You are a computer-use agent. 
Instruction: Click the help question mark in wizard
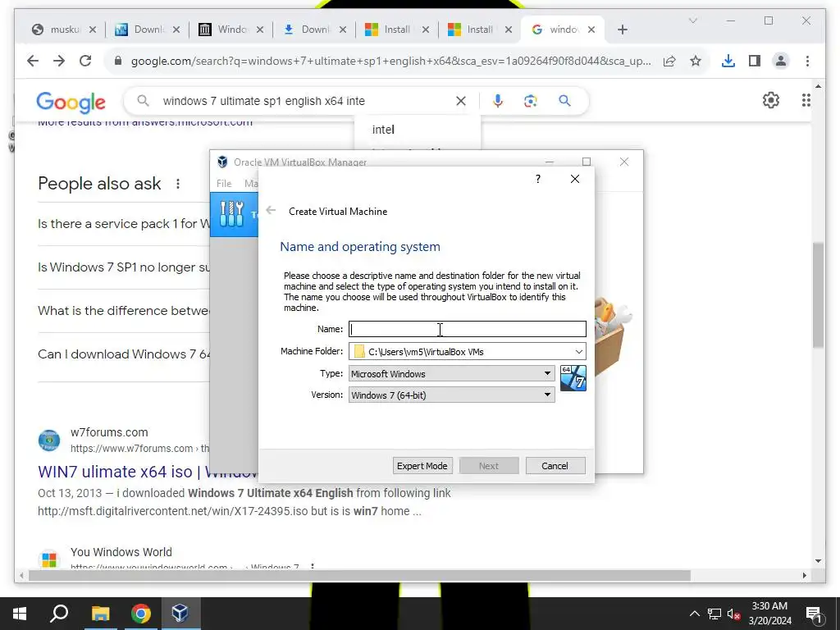tap(538, 179)
